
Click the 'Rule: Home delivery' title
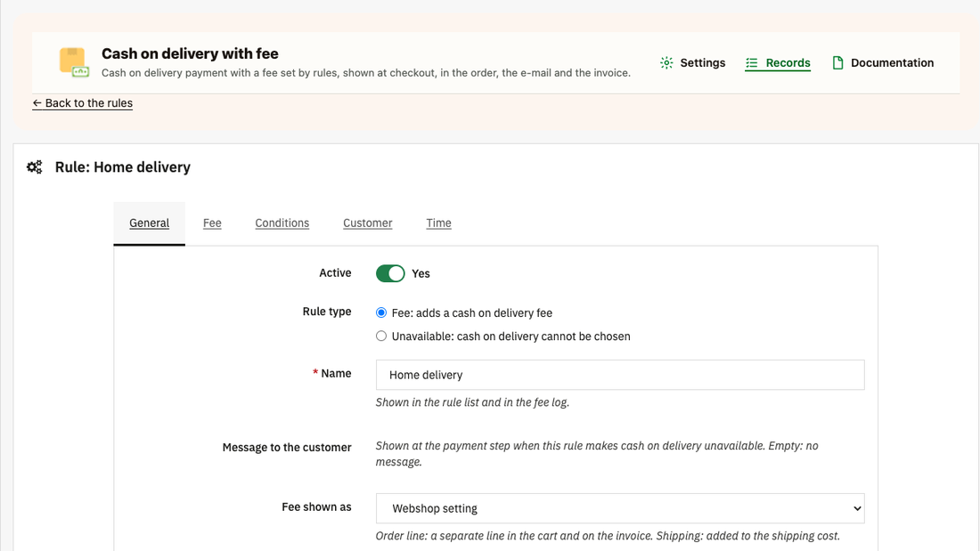click(123, 167)
